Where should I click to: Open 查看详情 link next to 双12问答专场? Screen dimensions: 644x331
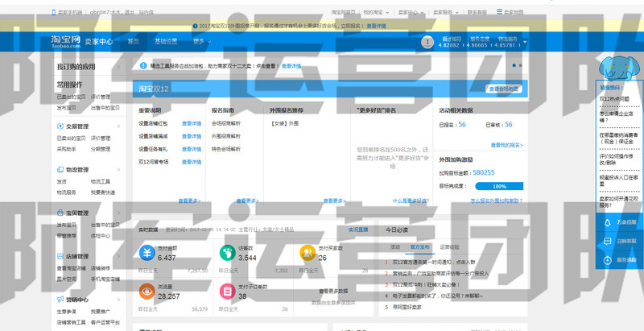[192, 162]
